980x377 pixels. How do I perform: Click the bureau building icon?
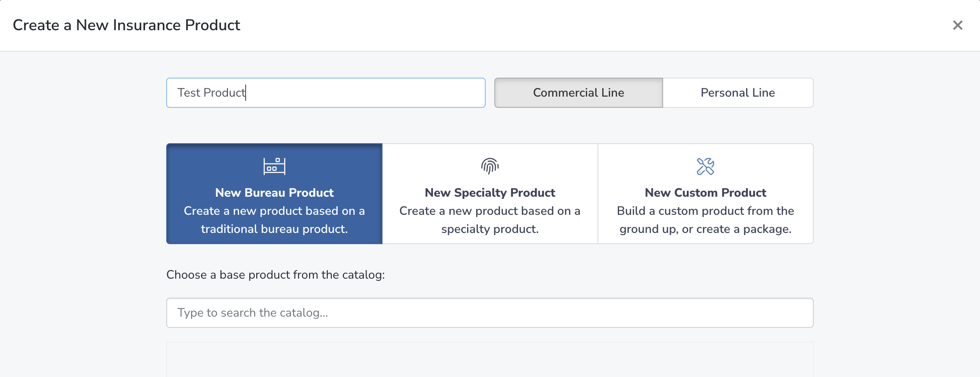(x=274, y=166)
